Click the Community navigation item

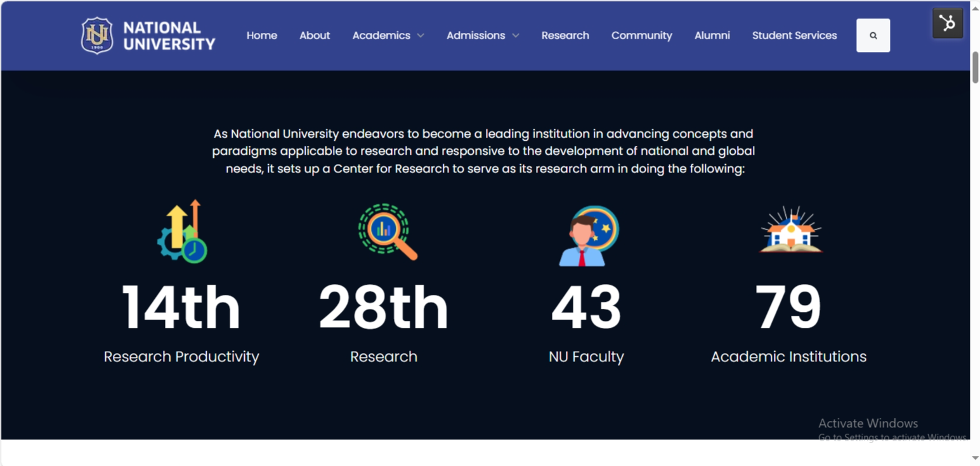641,36
